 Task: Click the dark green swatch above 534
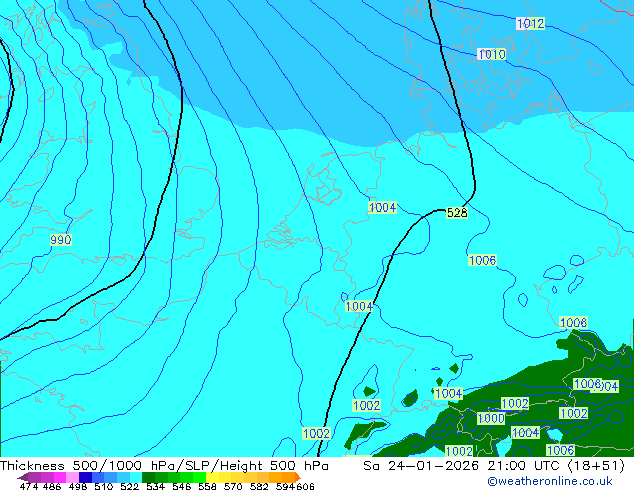(148, 477)
